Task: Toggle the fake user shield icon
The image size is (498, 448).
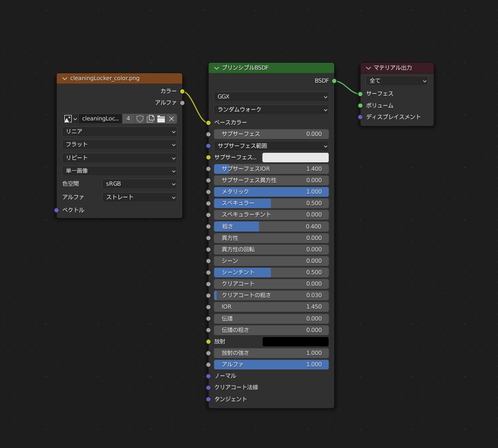Action: (140, 119)
